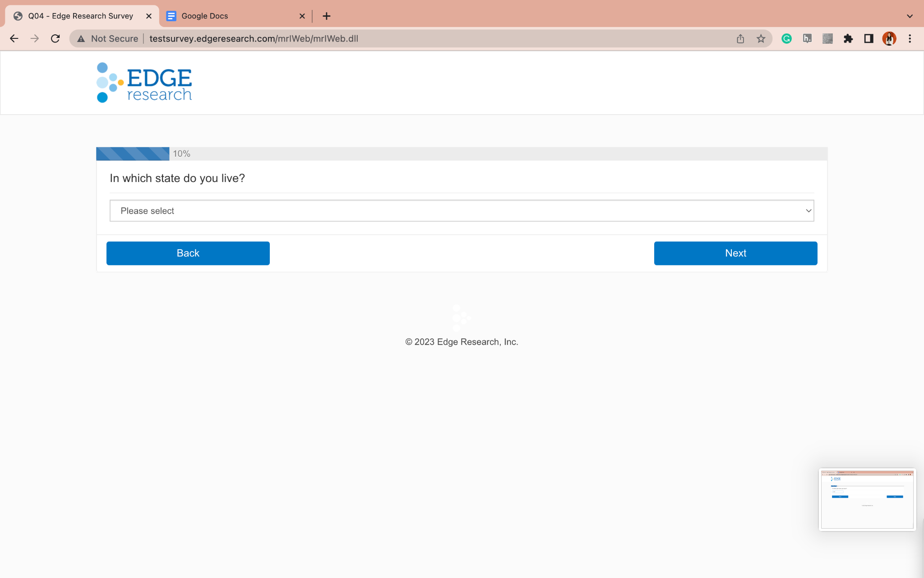Click the reload page icon
Viewport: 924px width, 578px height.
coord(55,39)
